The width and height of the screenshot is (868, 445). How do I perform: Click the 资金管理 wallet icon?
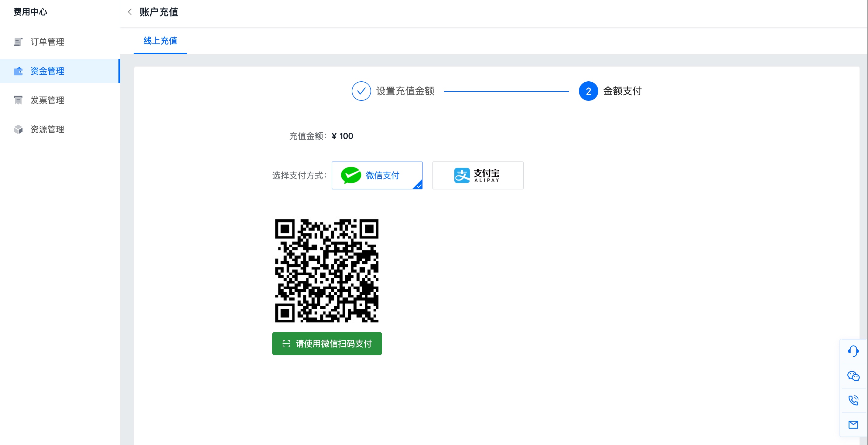[x=18, y=71]
